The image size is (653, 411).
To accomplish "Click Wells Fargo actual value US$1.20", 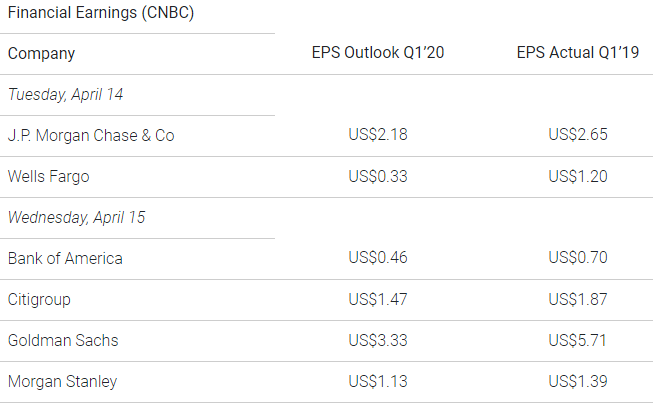I will tap(578, 176).
